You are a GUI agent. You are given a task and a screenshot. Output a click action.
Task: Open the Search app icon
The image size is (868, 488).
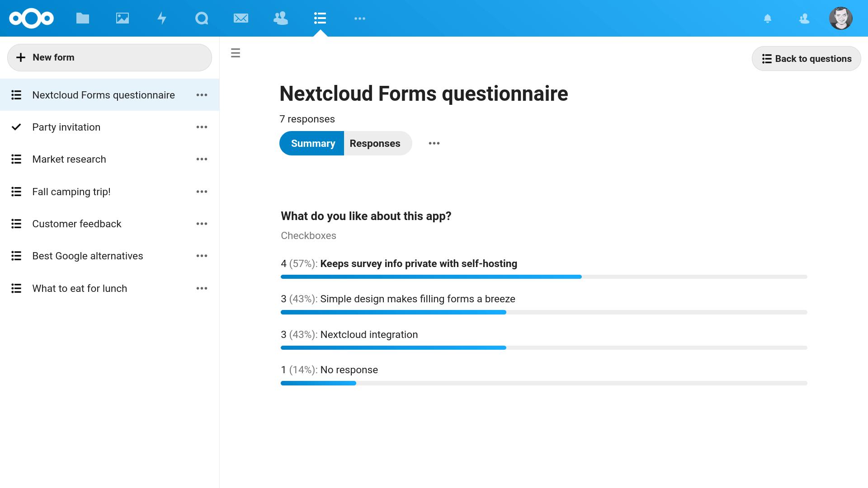pos(201,18)
